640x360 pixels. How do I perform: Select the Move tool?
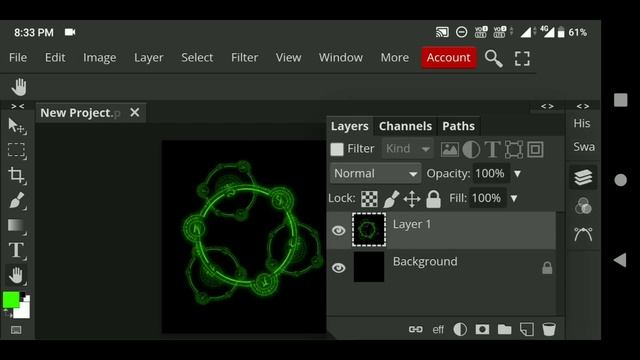click(17, 126)
